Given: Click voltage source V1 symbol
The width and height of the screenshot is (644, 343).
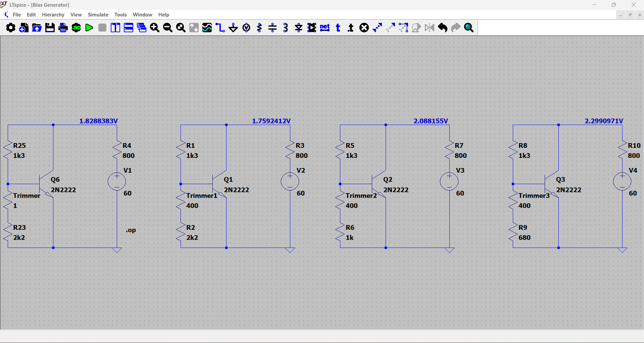Looking at the screenshot, I should 117,181.
